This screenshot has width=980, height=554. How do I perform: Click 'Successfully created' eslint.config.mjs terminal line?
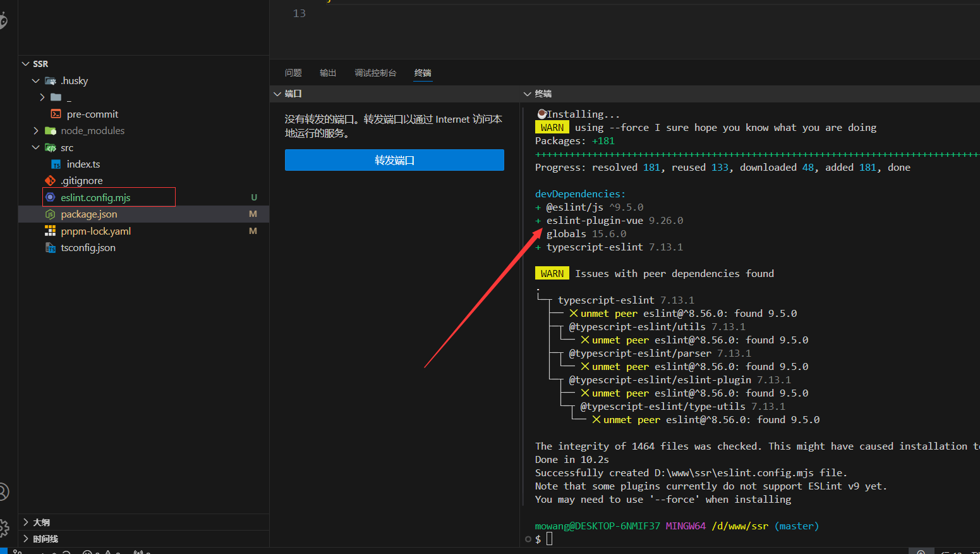(x=691, y=473)
